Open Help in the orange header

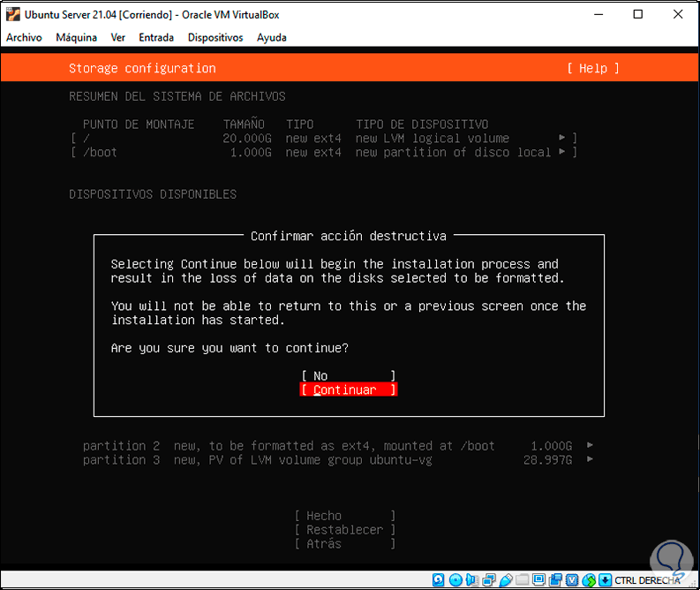point(593,68)
